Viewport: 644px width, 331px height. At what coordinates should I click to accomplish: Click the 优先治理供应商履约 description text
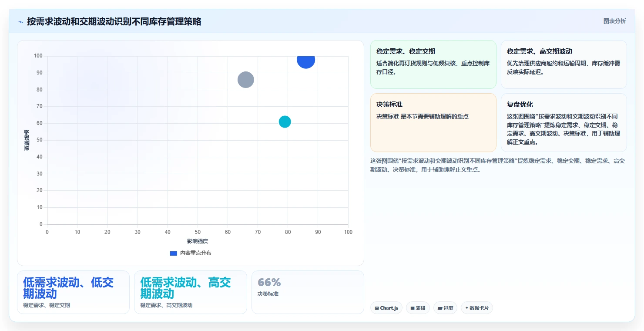(x=563, y=68)
